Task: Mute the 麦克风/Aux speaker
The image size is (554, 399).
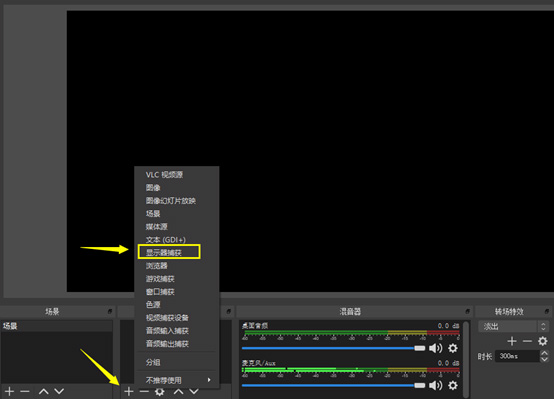Action: [x=436, y=385]
